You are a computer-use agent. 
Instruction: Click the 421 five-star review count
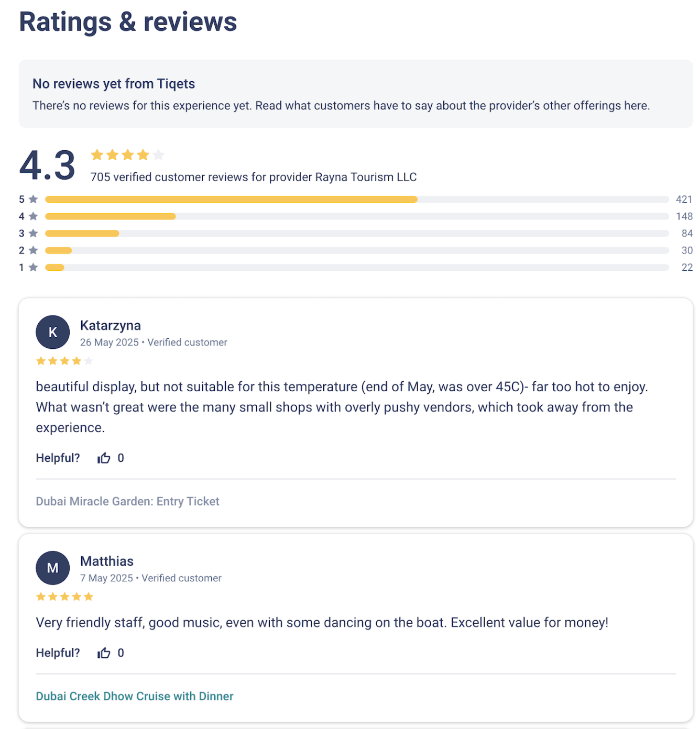684,200
